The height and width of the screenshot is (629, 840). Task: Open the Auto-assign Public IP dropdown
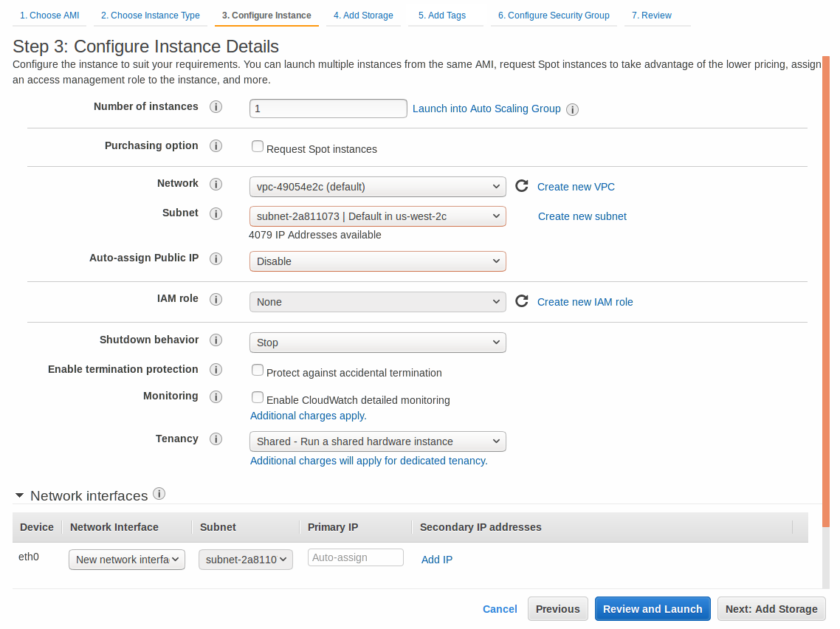(x=377, y=261)
